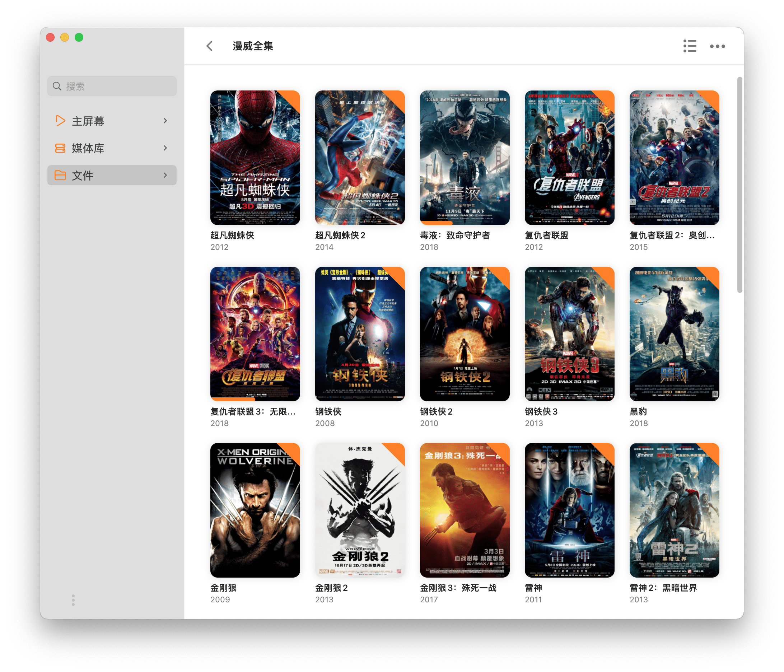Image resolution: width=784 pixels, height=672 pixels.
Task: Expand the 媒体库 chevron
Action: coord(165,148)
